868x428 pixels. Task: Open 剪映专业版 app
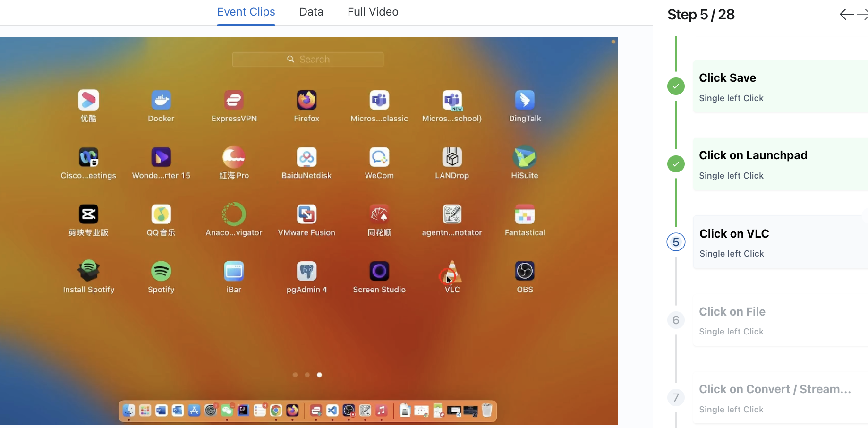point(88,214)
